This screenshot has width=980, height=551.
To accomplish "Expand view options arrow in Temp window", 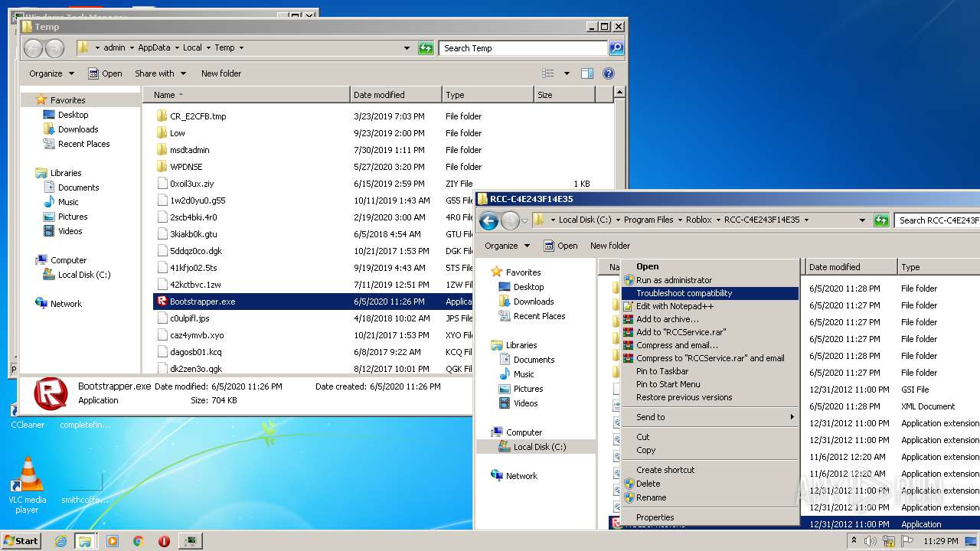I will [x=567, y=73].
